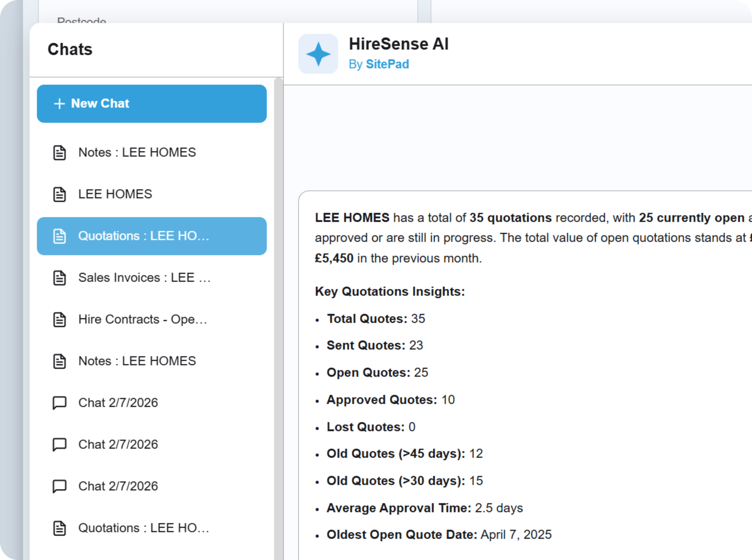Click the plus icon in New Chat
Viewport: 752px width, 560px height.
59,104
